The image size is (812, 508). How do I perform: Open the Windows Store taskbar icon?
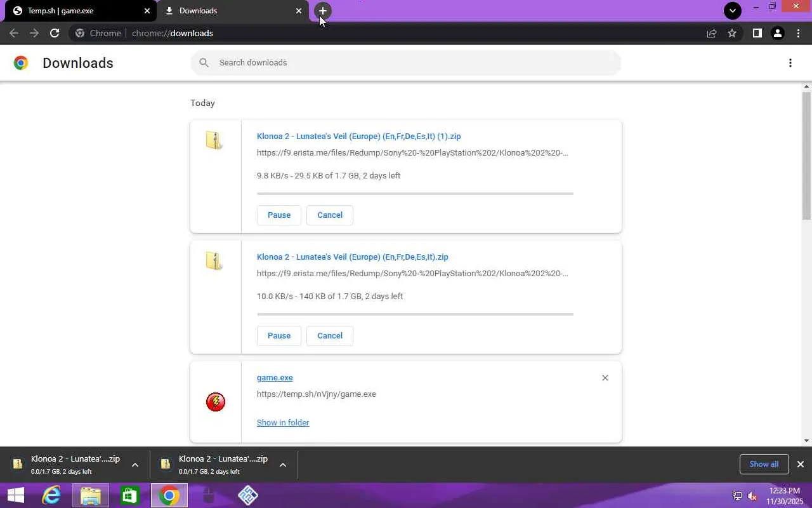coord(130,495)
